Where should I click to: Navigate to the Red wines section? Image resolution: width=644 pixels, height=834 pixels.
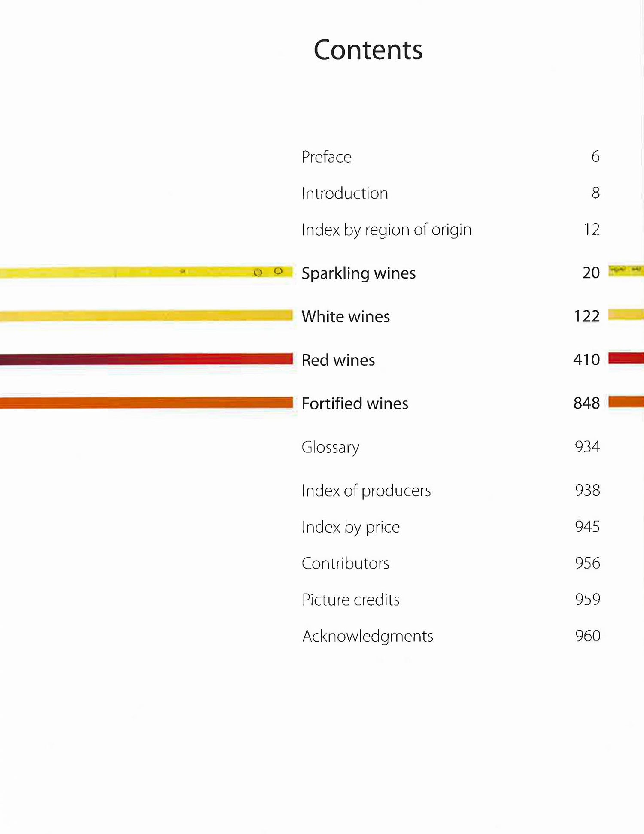338,360
